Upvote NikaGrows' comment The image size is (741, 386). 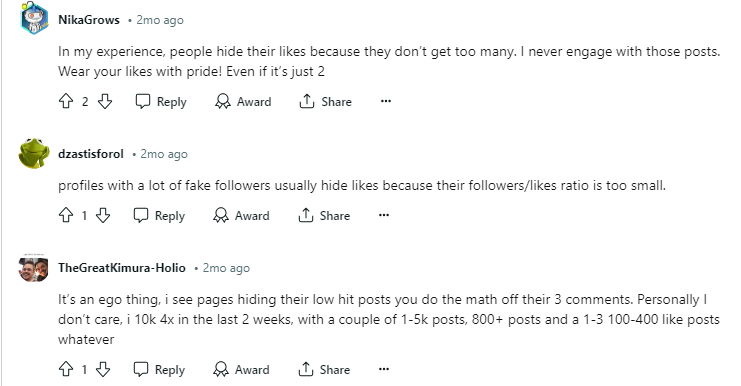(x=66, y=101)
